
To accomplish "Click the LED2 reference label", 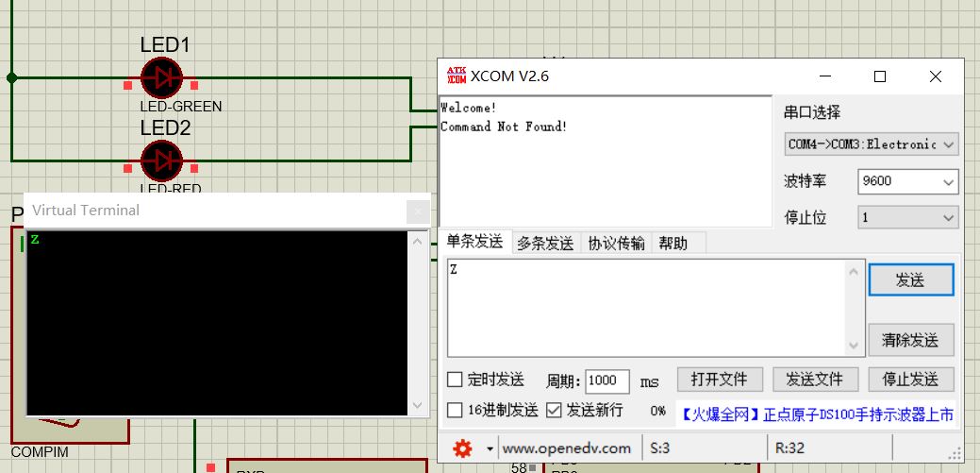I will click(x=165, y=127).
